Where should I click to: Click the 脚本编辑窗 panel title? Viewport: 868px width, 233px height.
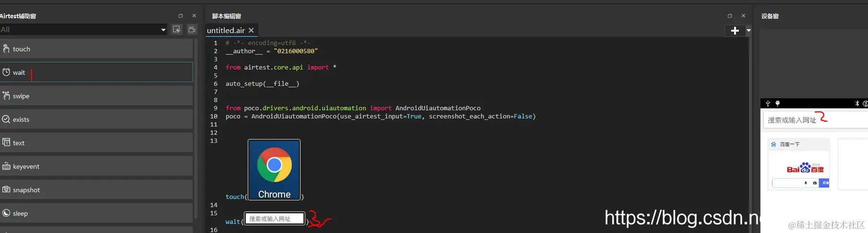pos(226,16)
